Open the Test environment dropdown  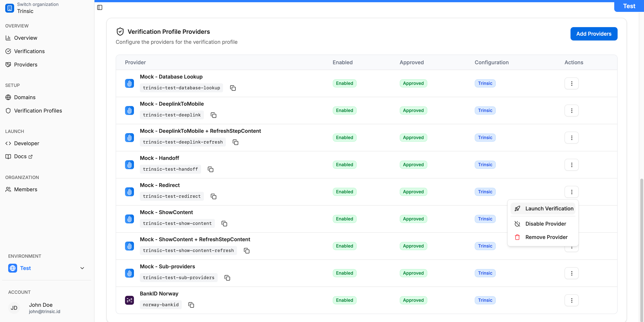pyautogui.click(x=47, y=268)
